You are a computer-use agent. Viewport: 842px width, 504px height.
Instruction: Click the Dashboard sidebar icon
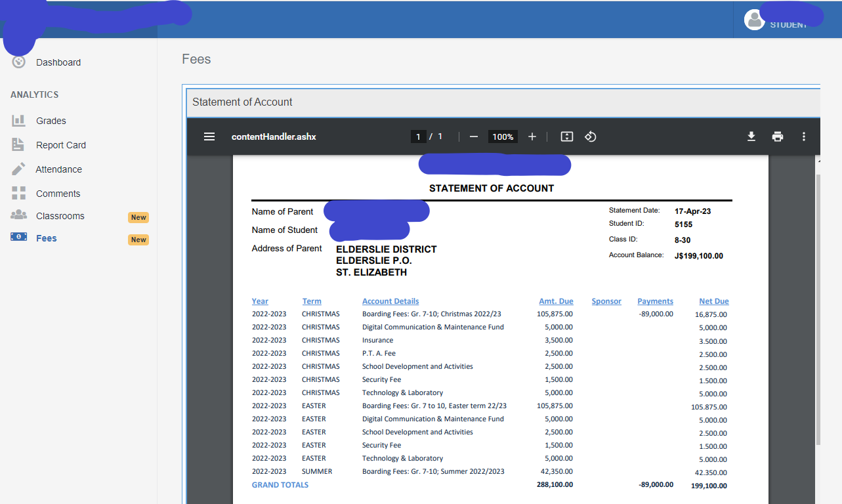pyautogui.click(x=19, y=62)
